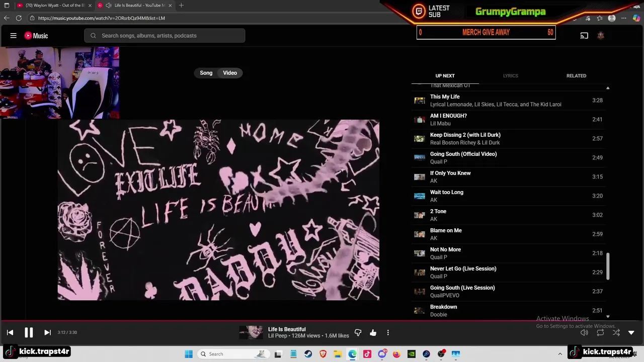Play Going South (Official Video)
Image resolution: width=644 pixels, height=362 pixels.
(x=508, y=158)
